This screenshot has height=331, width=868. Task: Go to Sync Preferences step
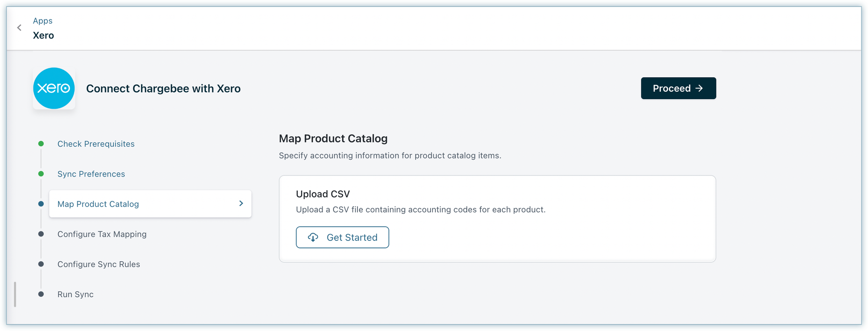tap(91, 174)
